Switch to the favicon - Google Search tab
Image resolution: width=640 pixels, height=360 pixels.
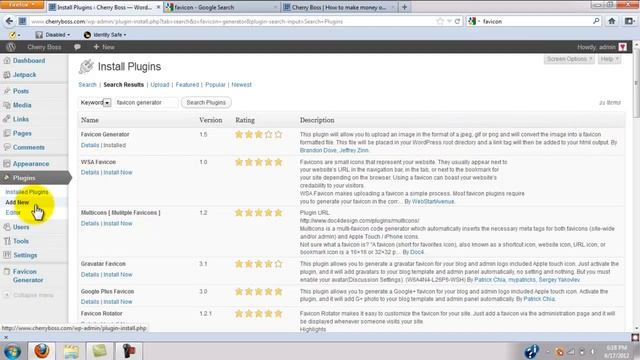221,7
